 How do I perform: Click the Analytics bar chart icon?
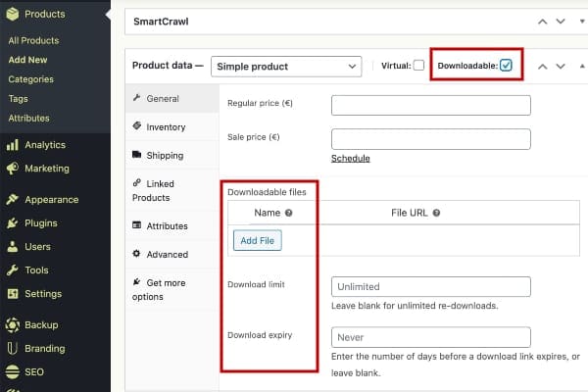[12, 145]
